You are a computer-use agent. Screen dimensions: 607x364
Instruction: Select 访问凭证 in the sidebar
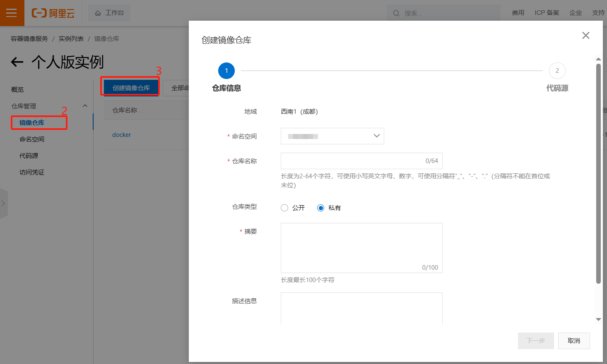point(32,172)
